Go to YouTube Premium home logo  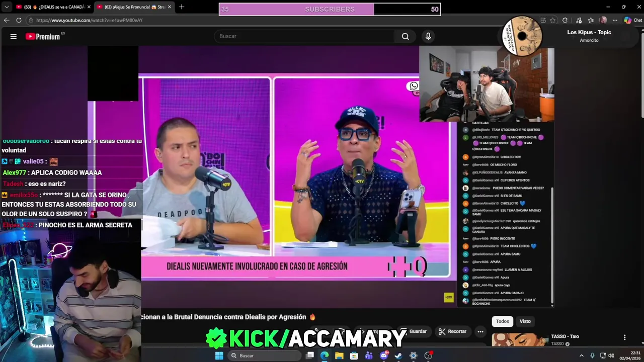pos(43,36)
